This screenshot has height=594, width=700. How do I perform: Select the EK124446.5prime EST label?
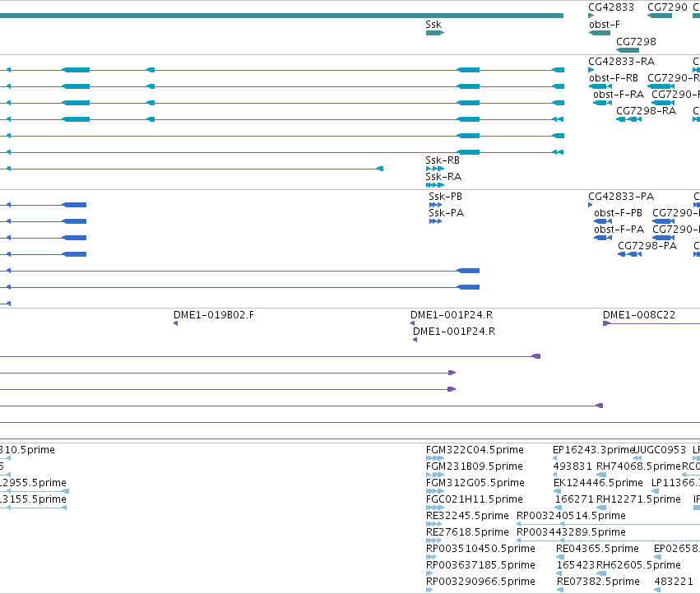point(598,483)
